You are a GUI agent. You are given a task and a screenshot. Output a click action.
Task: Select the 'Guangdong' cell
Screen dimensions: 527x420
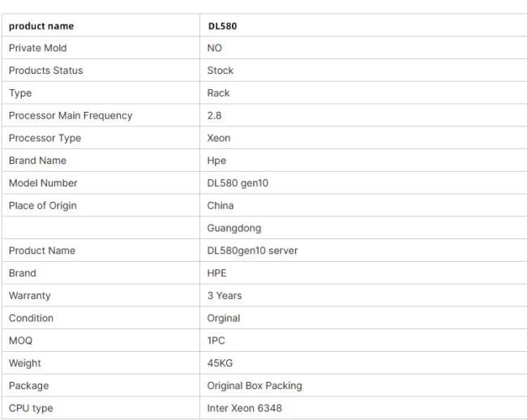tap(234, 228)
